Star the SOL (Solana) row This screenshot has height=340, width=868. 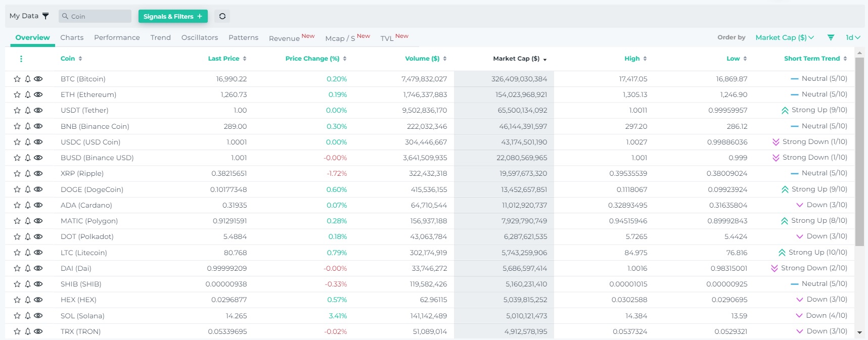click(17, 316)
